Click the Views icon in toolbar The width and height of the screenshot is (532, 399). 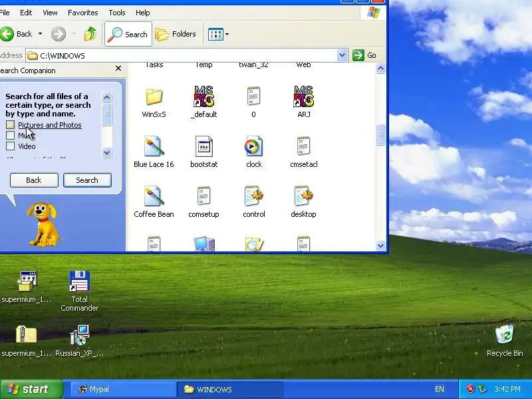click(x=215, y=35)
